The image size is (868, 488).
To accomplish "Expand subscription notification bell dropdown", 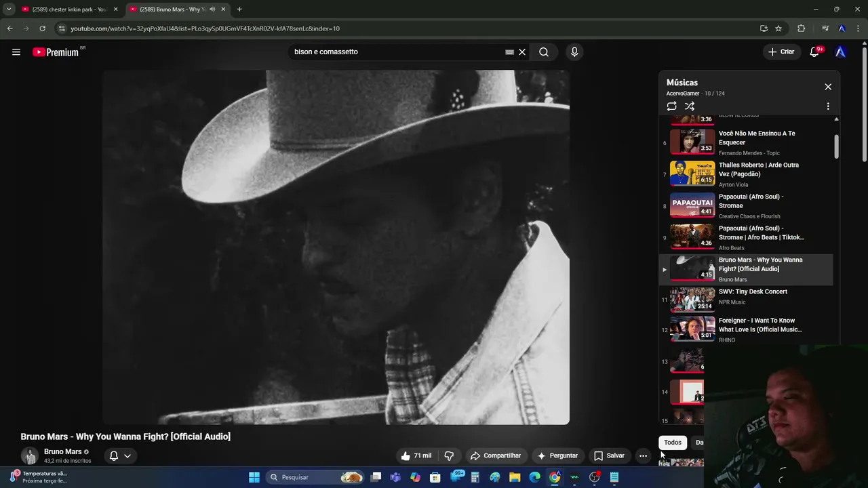I will click(x=120, y=455).
